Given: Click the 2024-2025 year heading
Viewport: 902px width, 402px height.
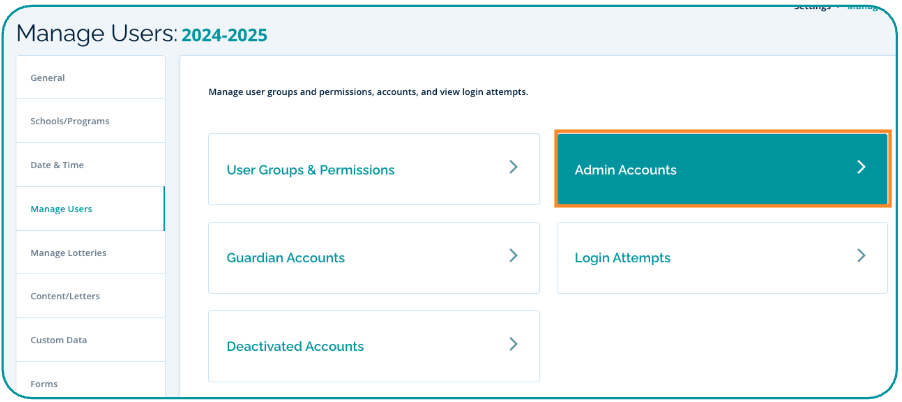Looking at the screenshot, I should [224, 36].
